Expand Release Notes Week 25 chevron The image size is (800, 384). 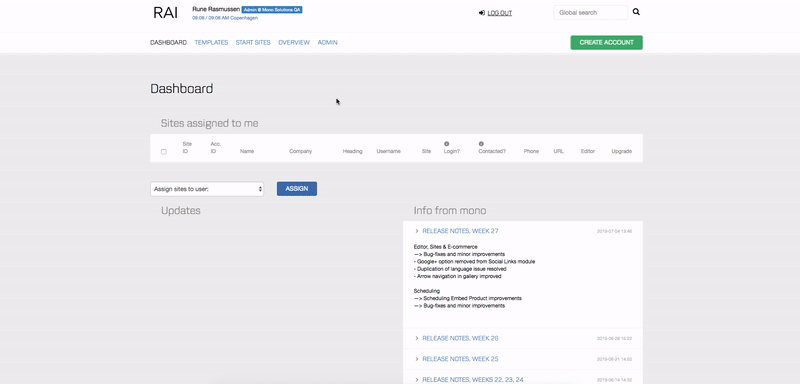pyautogui.click(x=417, y=359)
